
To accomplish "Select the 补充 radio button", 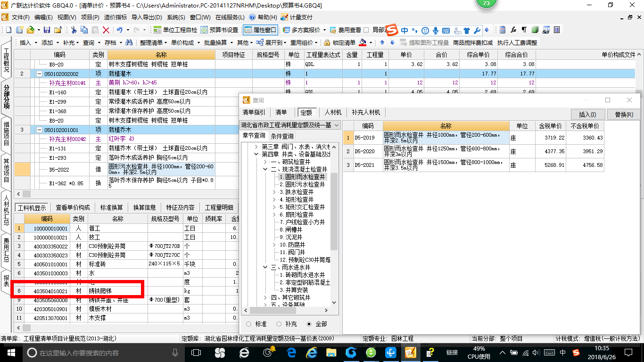I will [x=279, y=324].
